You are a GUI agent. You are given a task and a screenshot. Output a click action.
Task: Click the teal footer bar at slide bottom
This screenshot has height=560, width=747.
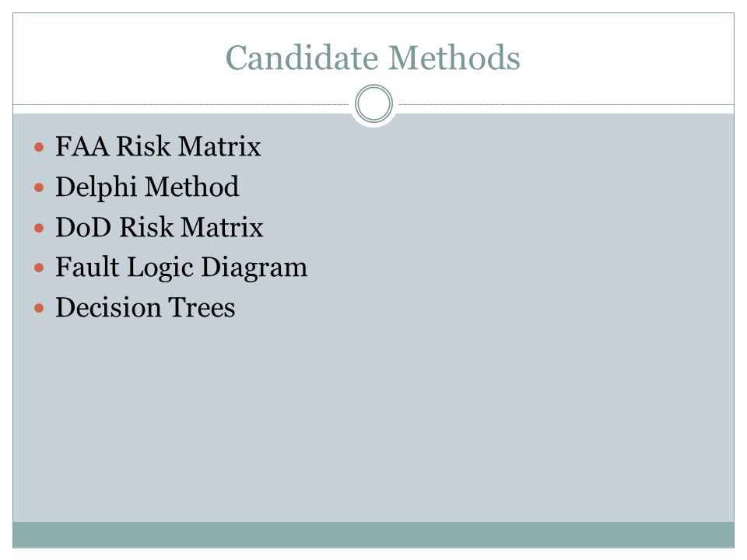[373, 534]
